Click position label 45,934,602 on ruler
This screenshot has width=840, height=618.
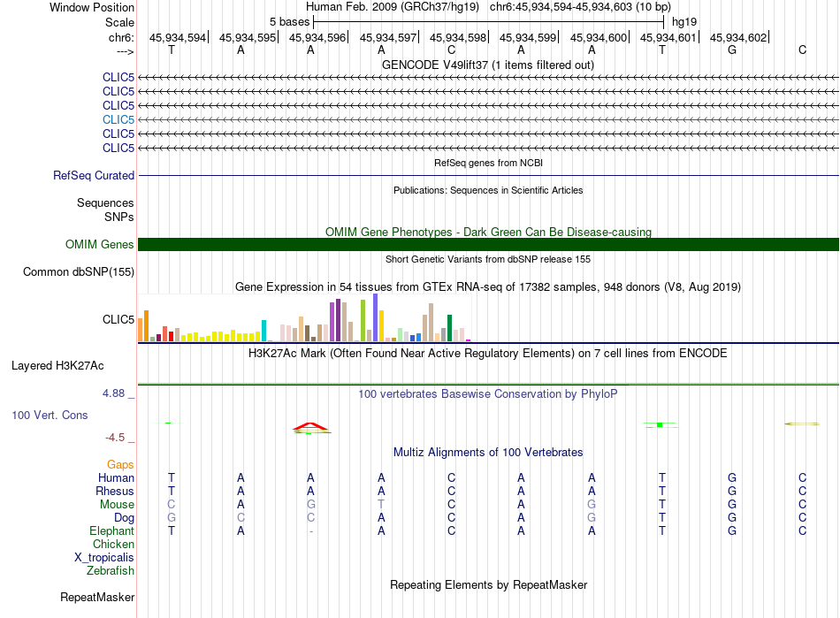pyautogui.click(x=738, y=37)
